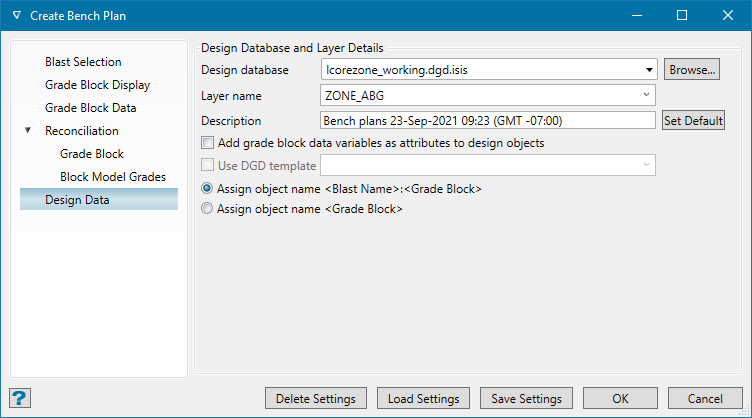
Task: Click the Set Default button
Action: (x=693, y=120)
